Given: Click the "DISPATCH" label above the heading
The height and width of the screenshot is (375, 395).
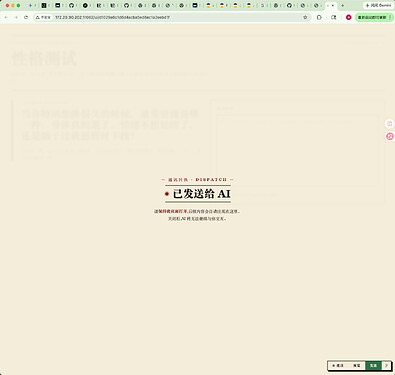Looking at the screenshot, I should click(x=211, y=180).
